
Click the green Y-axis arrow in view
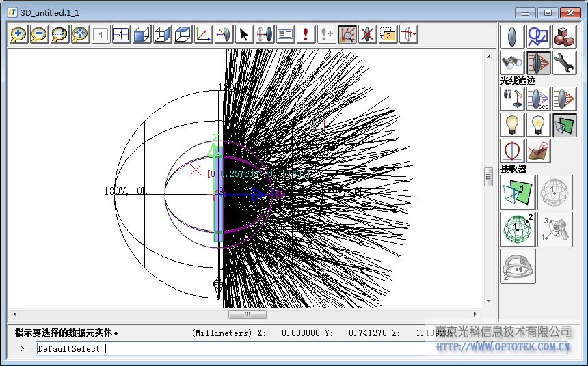(215, 149)
